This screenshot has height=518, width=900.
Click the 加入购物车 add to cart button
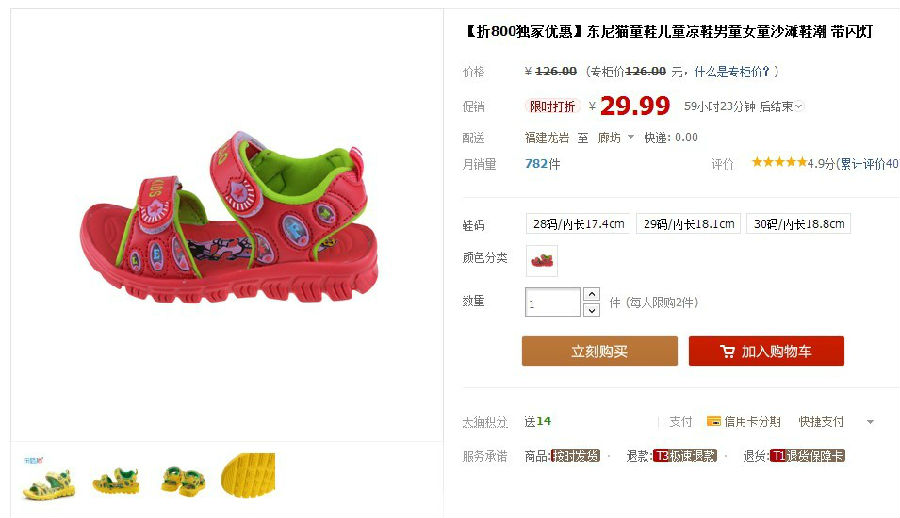click(x=766, y=351)
